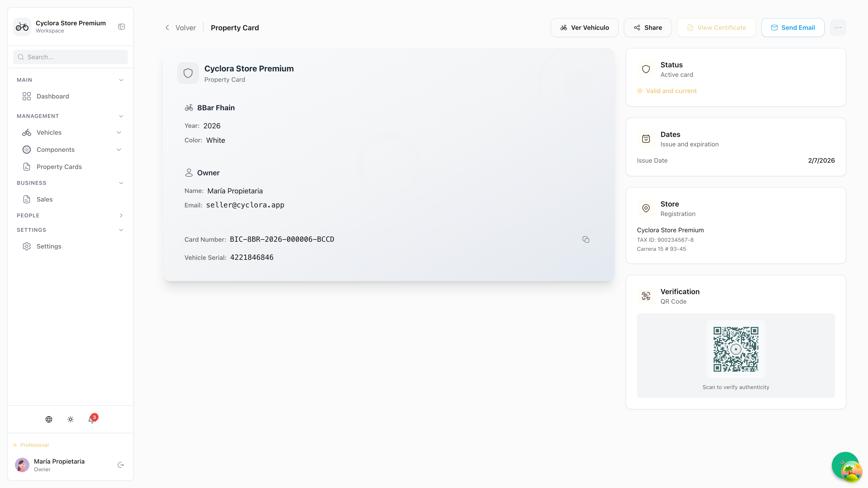Go to the Dashboard page
Viewport: 868px width, 488px height.
point(53,96)
